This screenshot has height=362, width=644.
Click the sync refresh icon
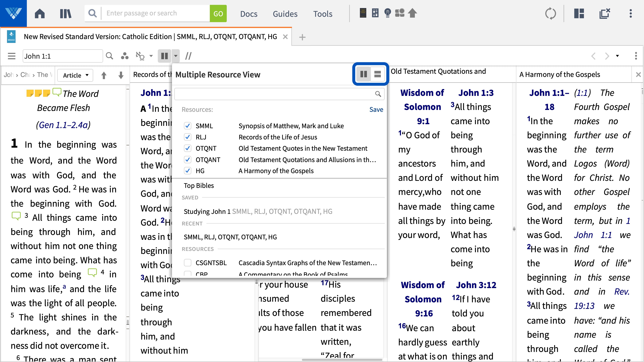550,13
